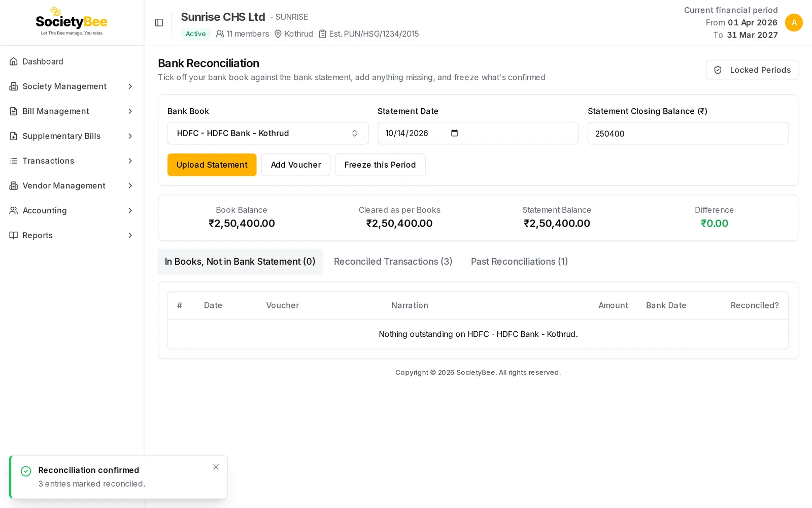Expand the Reports menu
The image size is (812, 508).
click(130, 235)
